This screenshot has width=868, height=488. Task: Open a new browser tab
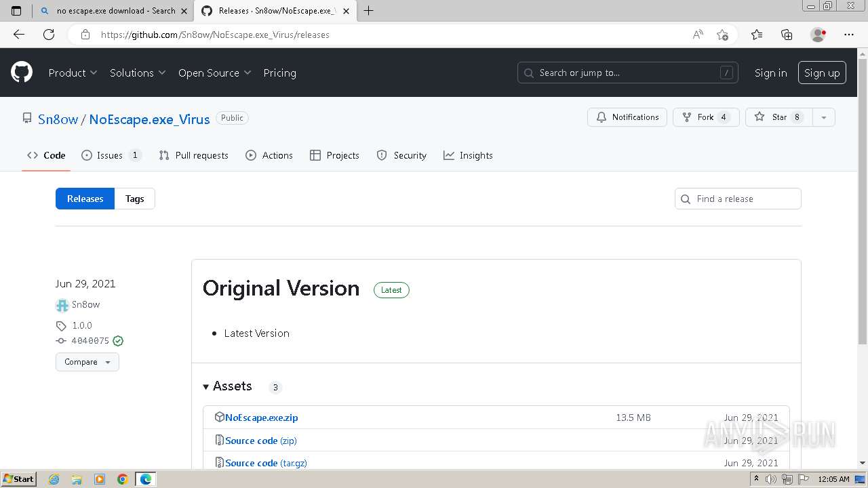[369, 11]
